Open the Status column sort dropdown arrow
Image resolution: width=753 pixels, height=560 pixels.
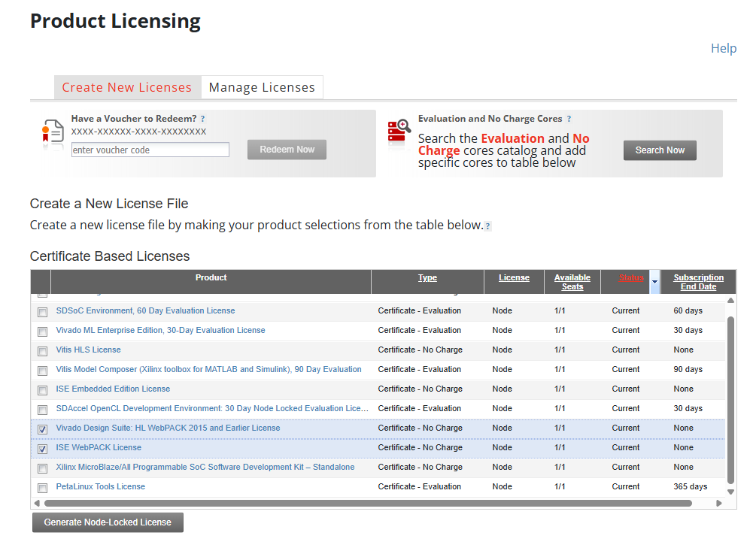pos(654,282)
